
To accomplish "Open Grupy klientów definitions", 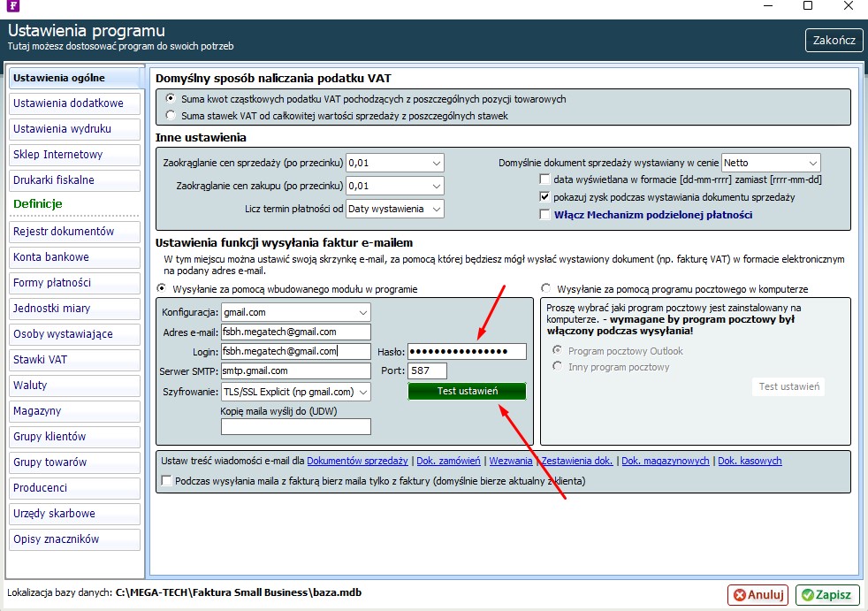I will (x=74, y=437).
